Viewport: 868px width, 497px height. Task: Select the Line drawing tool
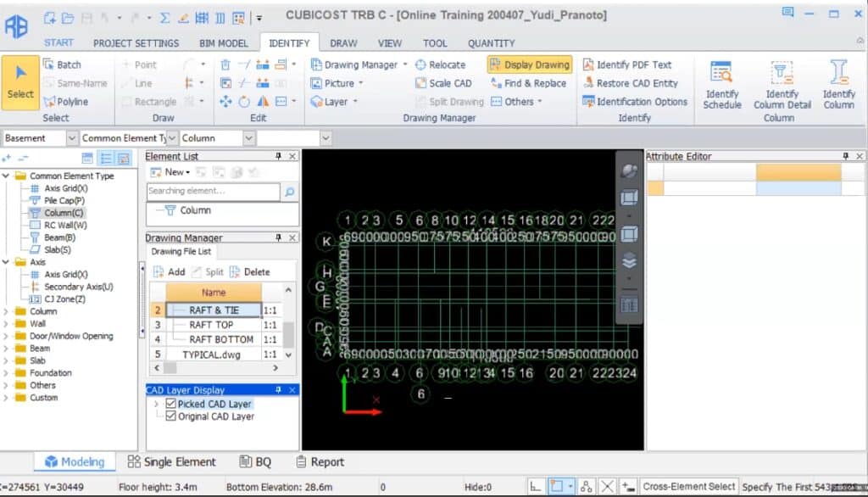tap(142, 82)
